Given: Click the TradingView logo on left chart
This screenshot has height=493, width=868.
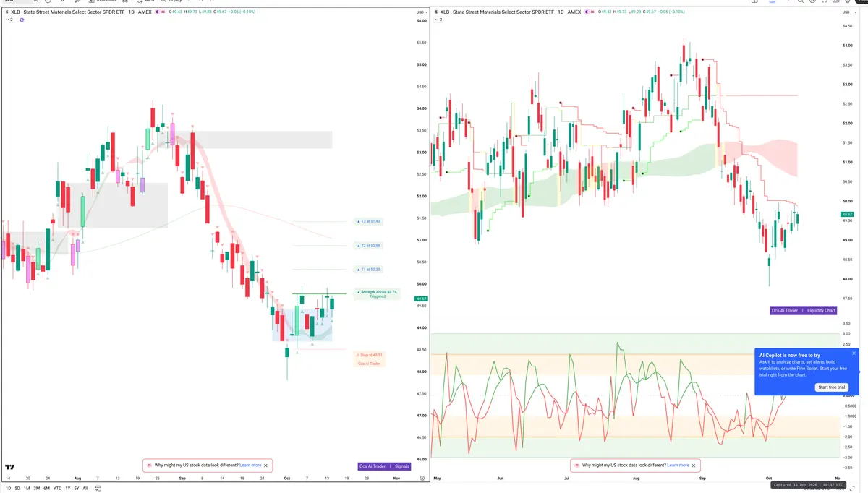Looking at the screenshot, I should pos(9,468).
